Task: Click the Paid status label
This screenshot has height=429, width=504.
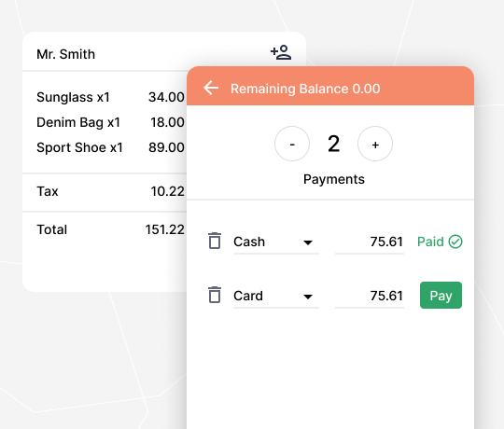Action: coord(430,242)
